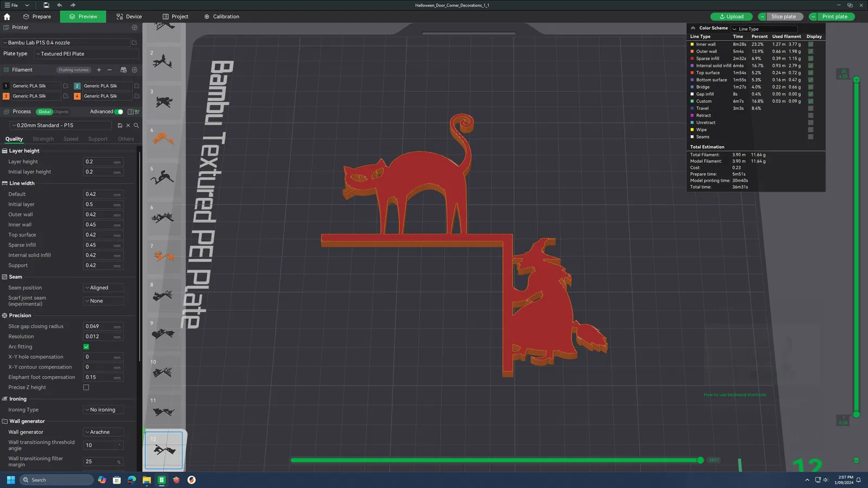
Task: Open the Plate type dropdown
Action: (x=86, y=54)
